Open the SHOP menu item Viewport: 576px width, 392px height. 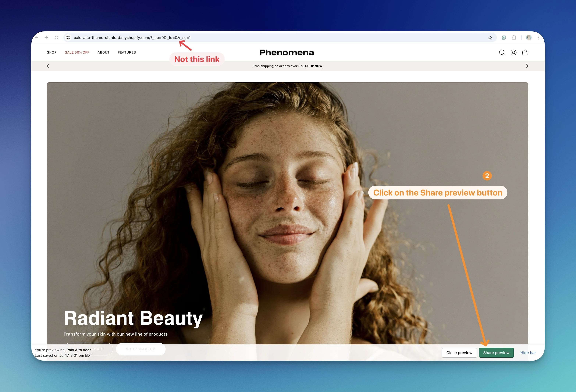click(52, 53)
